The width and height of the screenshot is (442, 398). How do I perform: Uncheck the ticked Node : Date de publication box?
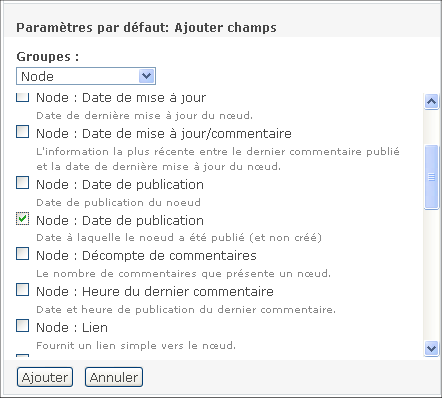[22, 219]
